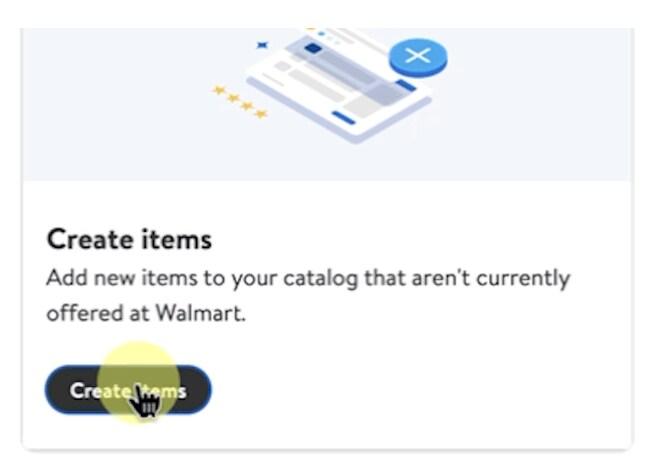This screenshot has width=654, height=472.
Task: Click the description line starting "Add new items"
Action: (307, 277)
